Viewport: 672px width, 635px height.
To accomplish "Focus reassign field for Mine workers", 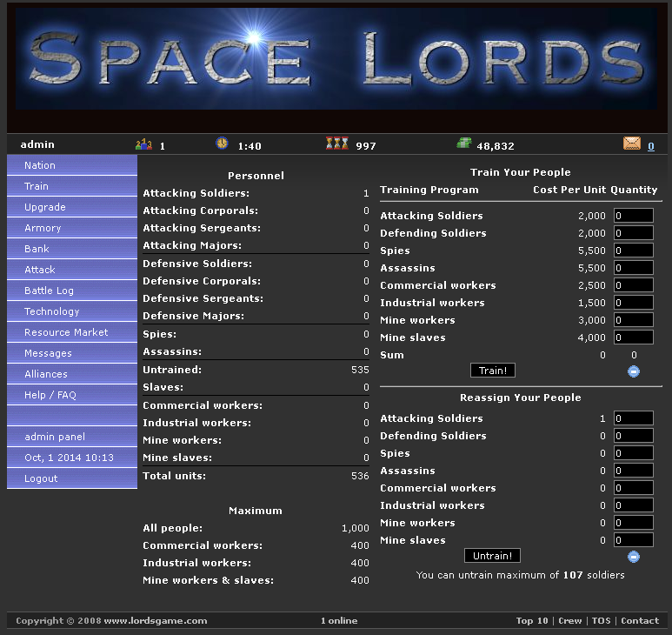I will pyautogui.click(x=634, y=523).
